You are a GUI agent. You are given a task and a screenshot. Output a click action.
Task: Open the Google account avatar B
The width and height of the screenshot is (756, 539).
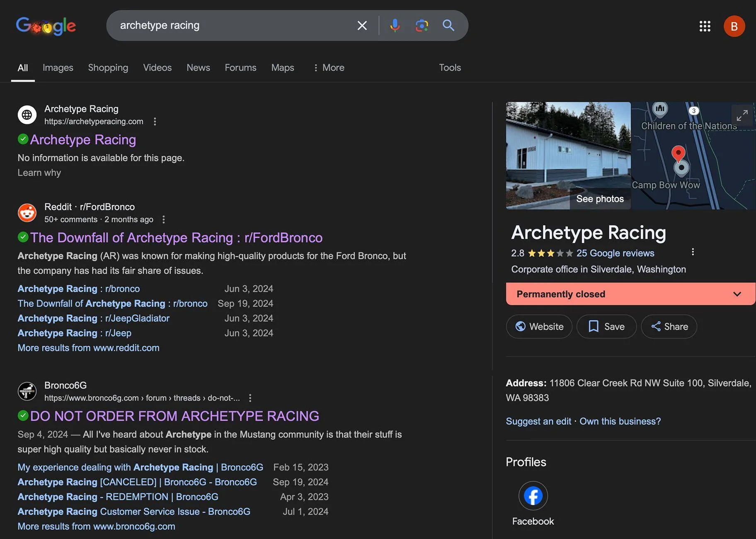(x=734, y=26)
